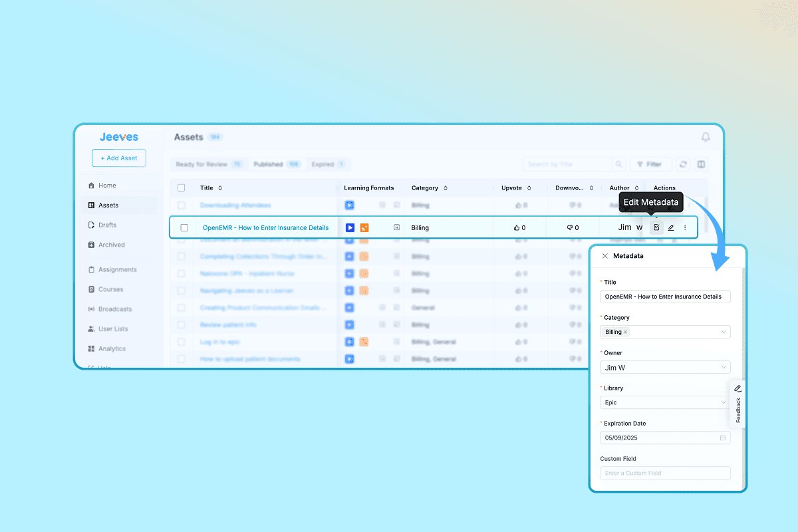
Task: Click the Archived sidebar icon
Action: coord(91,245)
